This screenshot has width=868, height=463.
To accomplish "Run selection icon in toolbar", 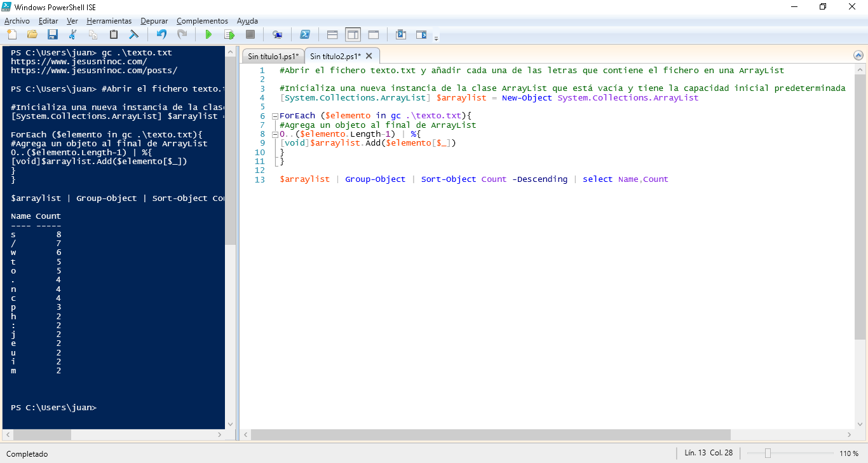I will [229, 34].
